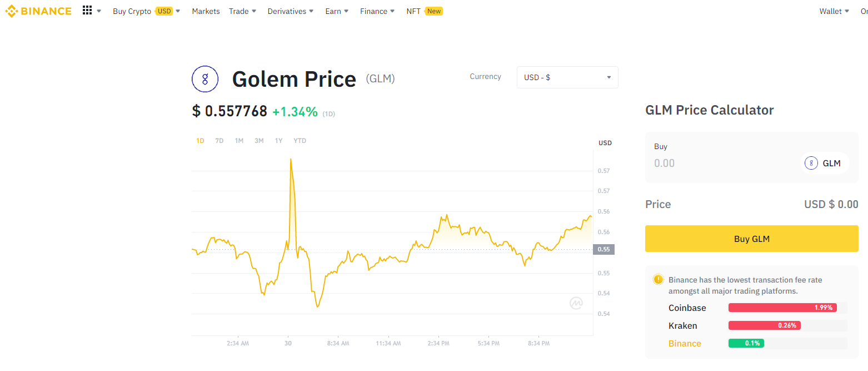This screenshot has height=371, width=868.
Task: Expand the Trade menu
Action: [x=242, y=11]
